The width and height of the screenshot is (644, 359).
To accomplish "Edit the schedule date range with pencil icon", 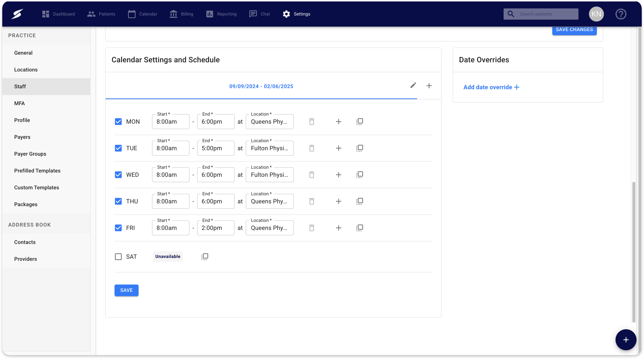I will click(x=413, y=86).
